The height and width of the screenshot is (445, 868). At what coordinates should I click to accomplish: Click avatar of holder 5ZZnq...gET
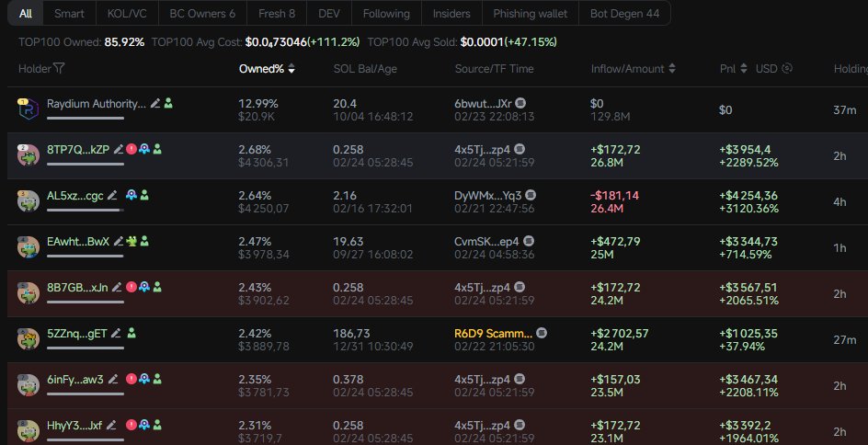coord(29,338)
